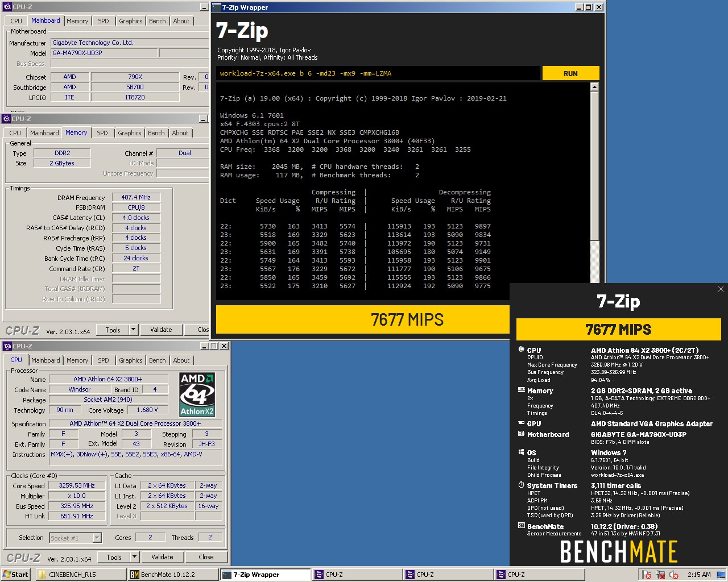
Task: Click the IT8720 LPCIO value
Action: point(135,97)
